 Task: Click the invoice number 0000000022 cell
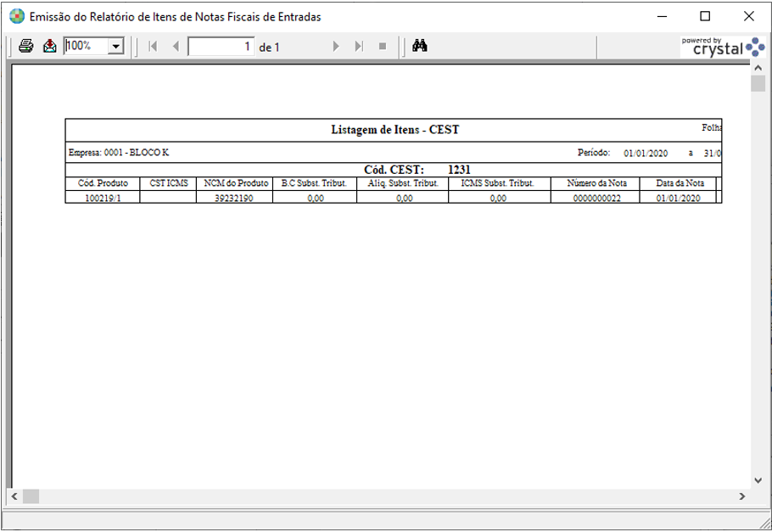596,198
